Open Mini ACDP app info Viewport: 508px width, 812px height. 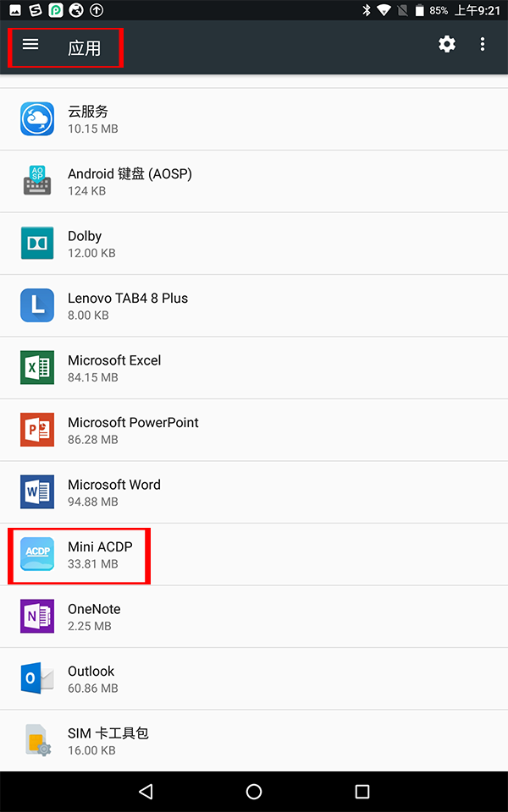pyautogui.click(x=254, y=554)
